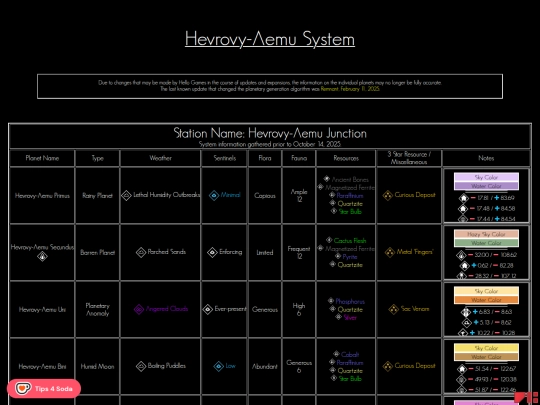
Task: Click the Ever-present sentinels icon
Action: [x=208, y=309]
